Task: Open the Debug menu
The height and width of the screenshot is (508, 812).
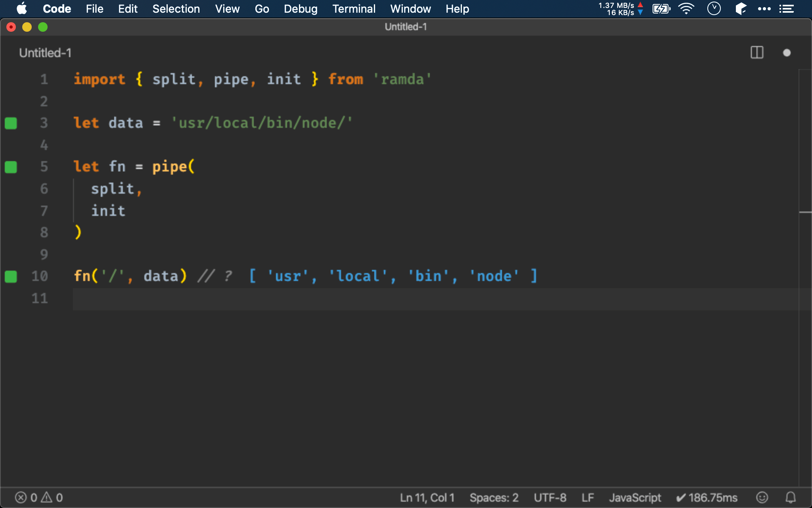Action: tap(301, 9)
